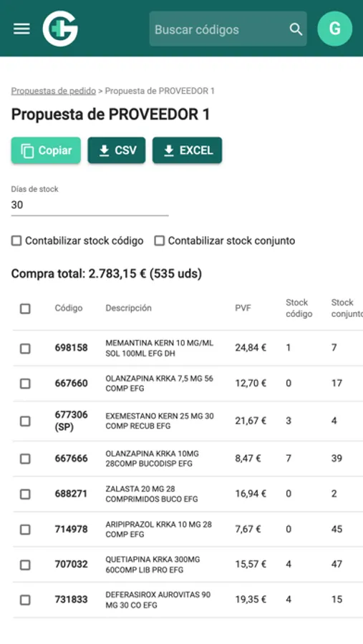The height and width of the screenshot is (644, 363).
Task: Click the Copiar button
Action: (46, 150)
